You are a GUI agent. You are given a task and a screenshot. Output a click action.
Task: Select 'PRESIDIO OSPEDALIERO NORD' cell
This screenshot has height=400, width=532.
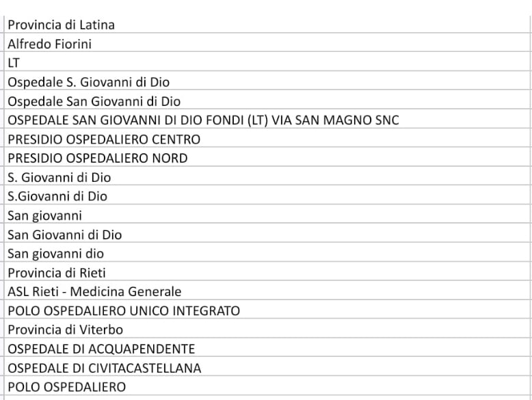267,158
